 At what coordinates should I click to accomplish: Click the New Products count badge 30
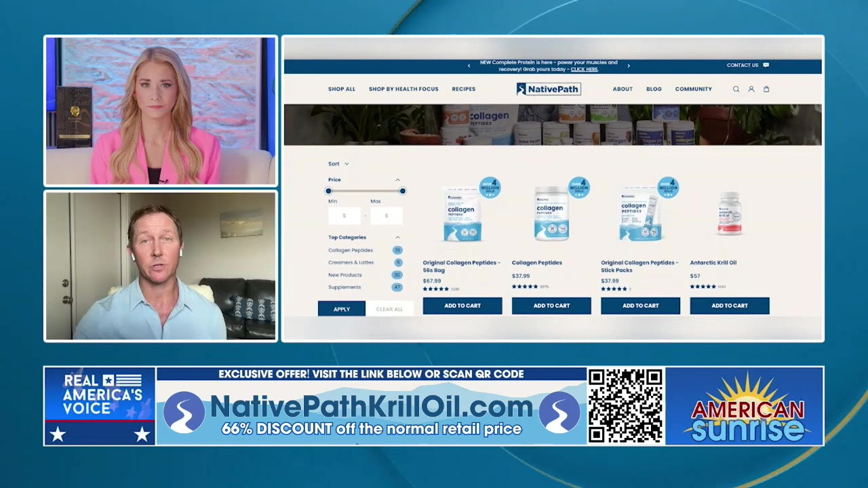tap(397, 274)
